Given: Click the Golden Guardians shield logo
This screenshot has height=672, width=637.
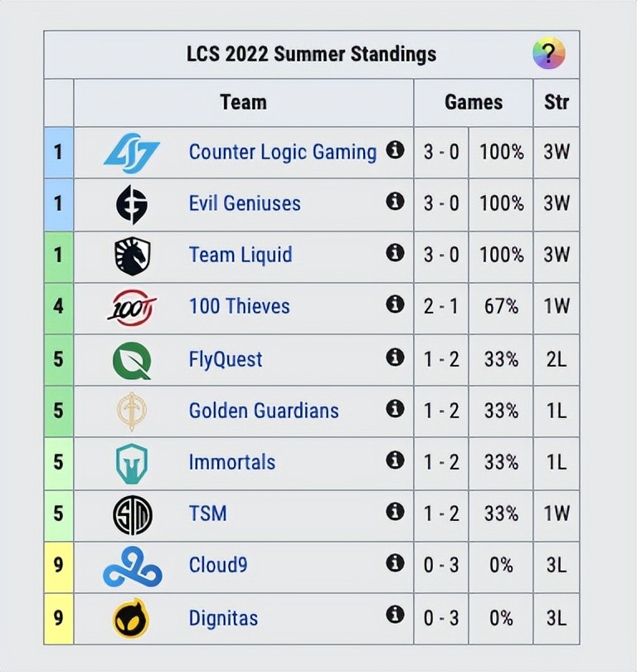Looking at the screenshot, I should pyautogui.click(x=132, y=411).
